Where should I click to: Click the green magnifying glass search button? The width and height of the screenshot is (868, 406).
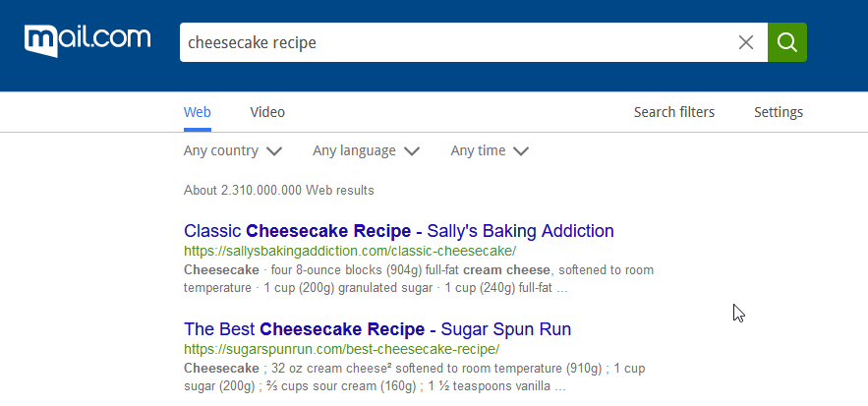click(x=786, y=42)
